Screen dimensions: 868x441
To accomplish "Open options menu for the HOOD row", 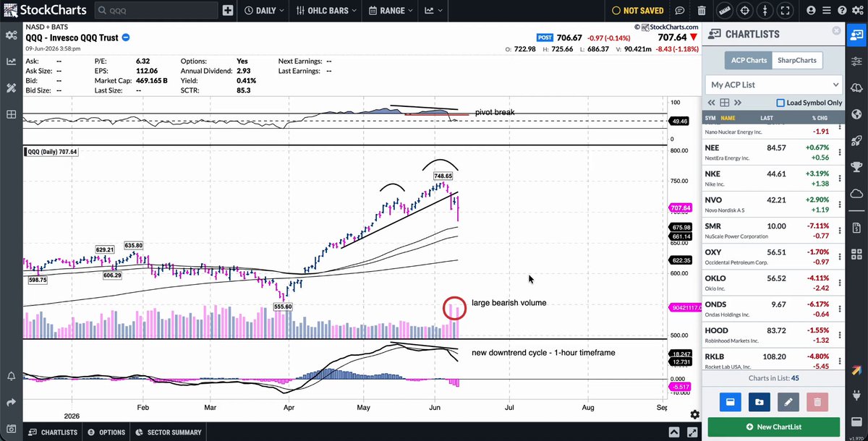I will point(839,335).
